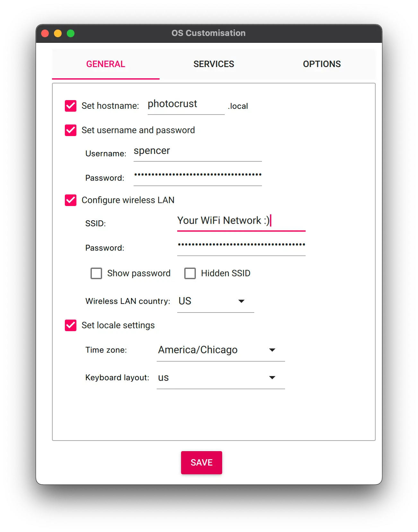The width and height of the screenshot is (418, 532).
Task: Enable the Show password checkbox
Action: pos(96,273)
